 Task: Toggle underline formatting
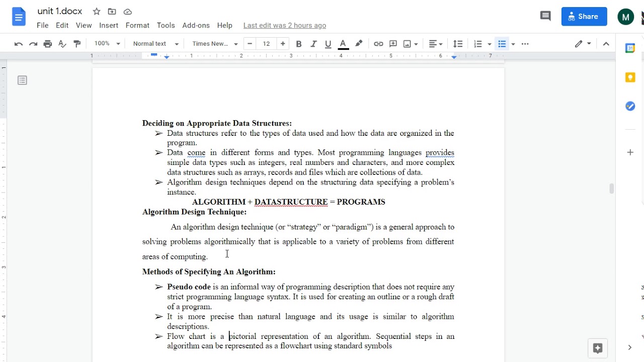328,44
